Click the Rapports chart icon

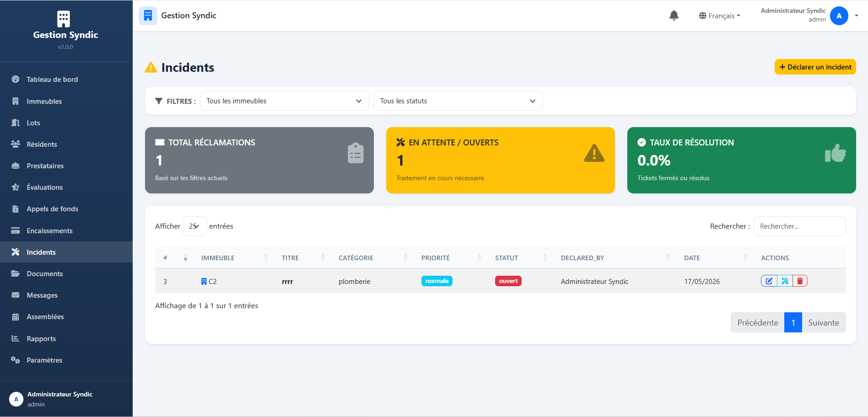pos(16,338)
